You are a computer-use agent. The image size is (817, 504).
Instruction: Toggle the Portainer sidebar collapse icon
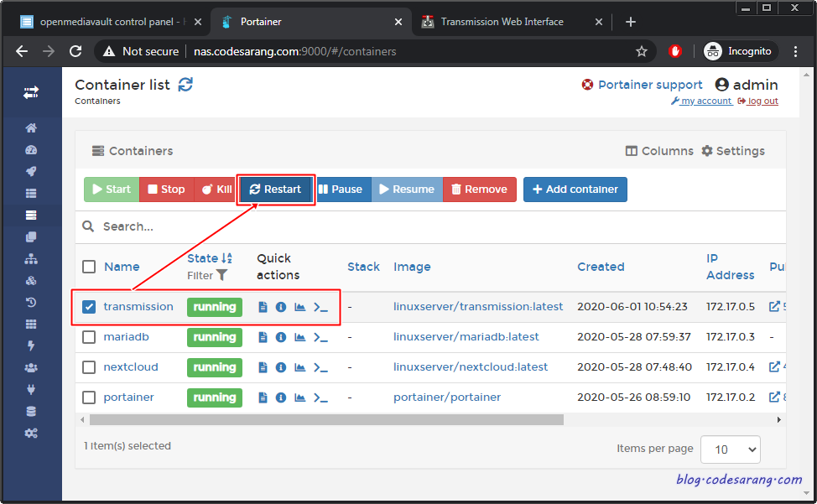31,93
